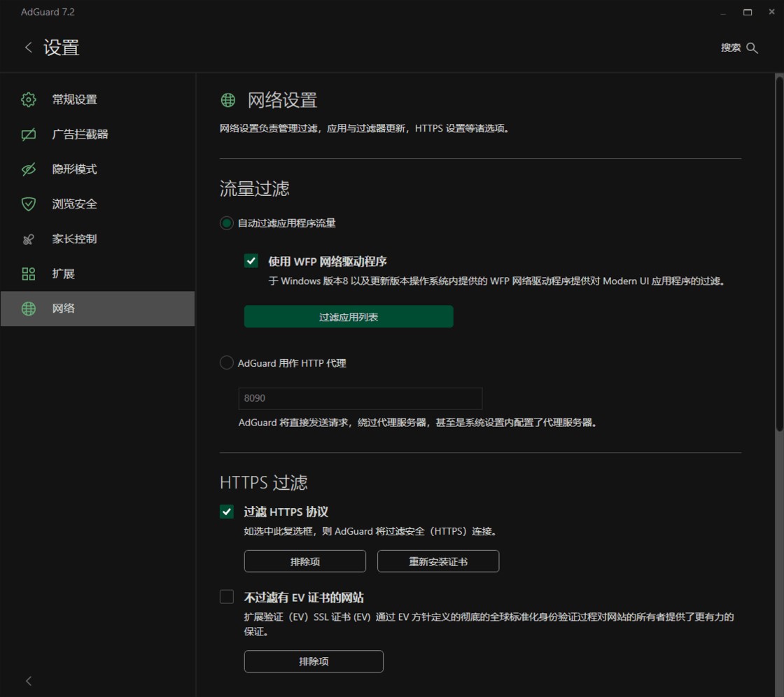Select the 广告拦截器 sidebar icon

[x=27, y=134]
